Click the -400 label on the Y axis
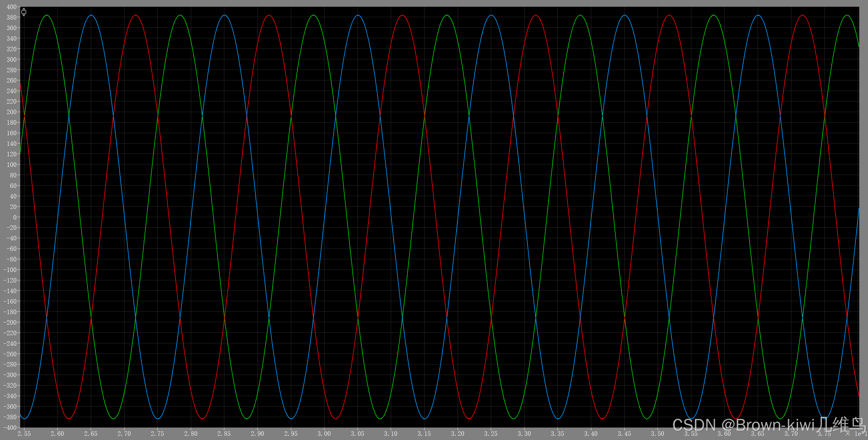 (10, 428)
